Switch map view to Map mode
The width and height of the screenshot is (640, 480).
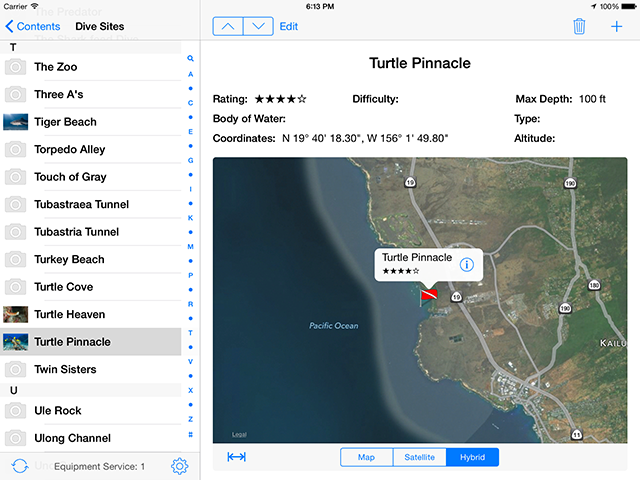pos(366,457)
